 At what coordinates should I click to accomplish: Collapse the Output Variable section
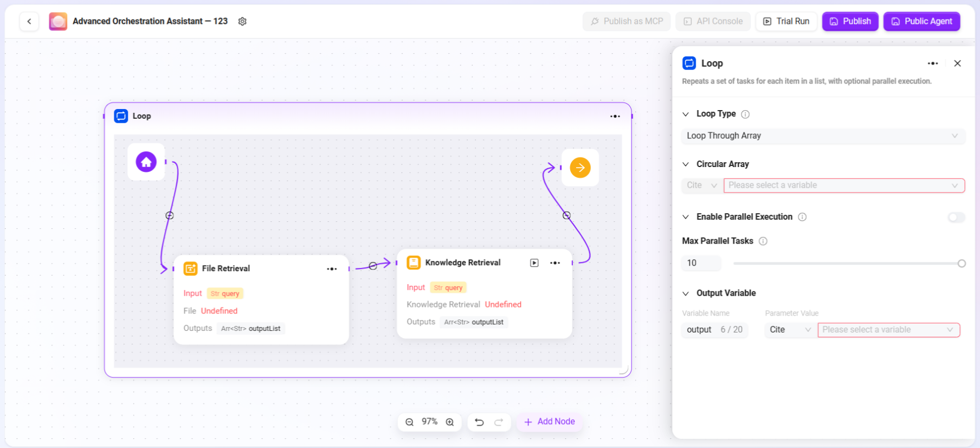pyautogui.click(x=686, y=293)
